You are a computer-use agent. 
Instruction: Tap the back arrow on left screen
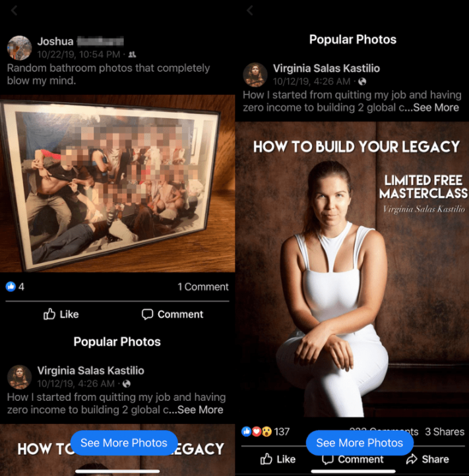point(14,11)
